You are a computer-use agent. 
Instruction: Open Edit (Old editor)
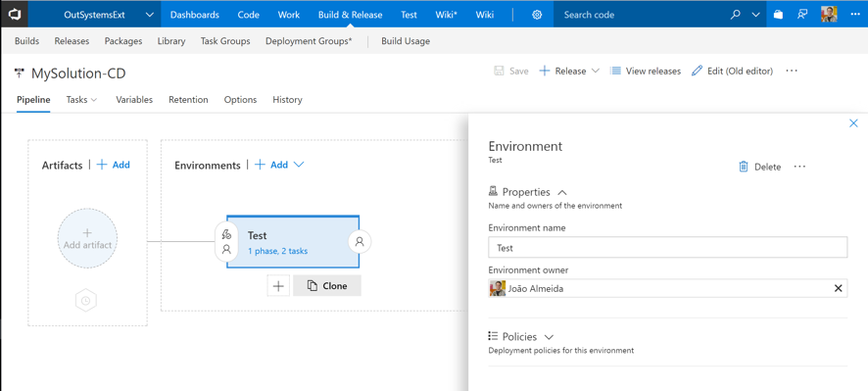(x=733, y=71)
